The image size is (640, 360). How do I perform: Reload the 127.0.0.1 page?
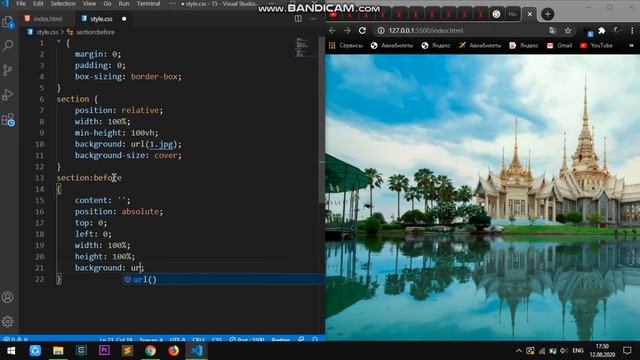click(x=362, y=31)
